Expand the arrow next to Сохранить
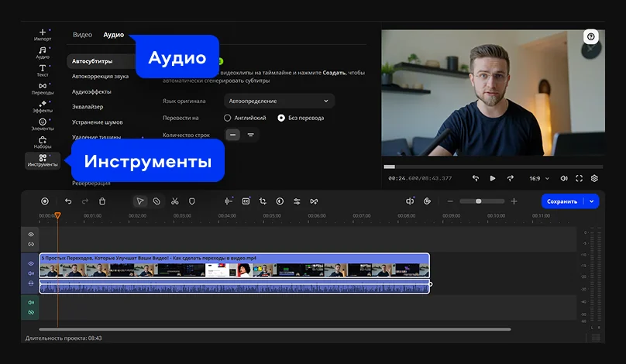Screen dimensions: 626x364 (593, 201)
